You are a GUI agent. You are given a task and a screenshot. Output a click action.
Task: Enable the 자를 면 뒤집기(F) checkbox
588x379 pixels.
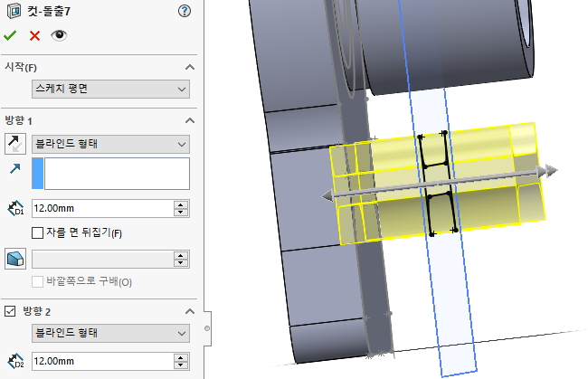coord(37,232)
